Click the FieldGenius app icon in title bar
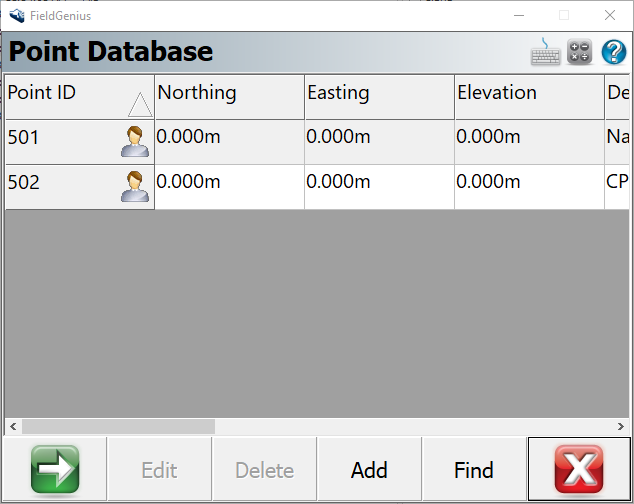Image resolution: width=634 pixels, height=504 pixels. [x=16, y=15]
